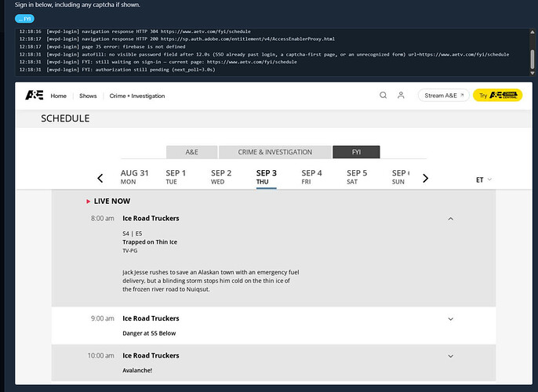Screen dimensions: 538x392
Task: Click the log panel scrollbar thumb
Action: [533, 59]
